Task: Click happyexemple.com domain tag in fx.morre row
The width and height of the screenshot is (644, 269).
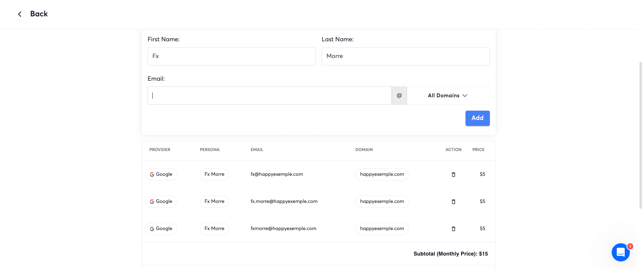Action: [382, 202]
